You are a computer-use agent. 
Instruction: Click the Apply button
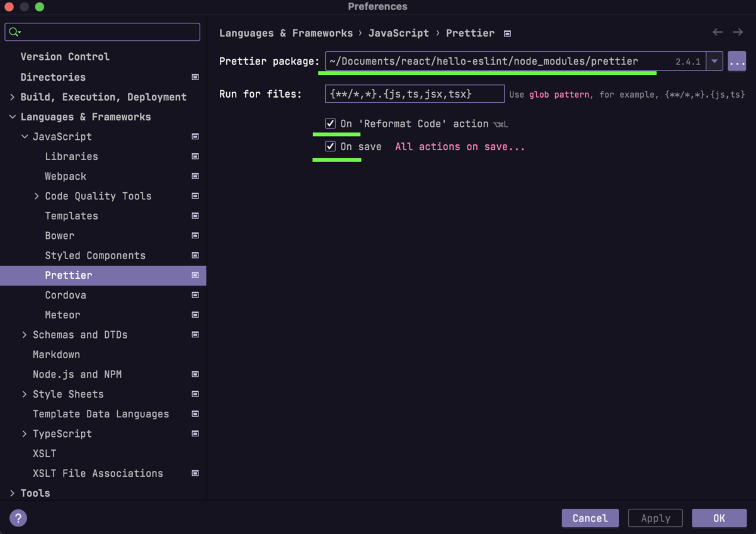tap(655, 518)
